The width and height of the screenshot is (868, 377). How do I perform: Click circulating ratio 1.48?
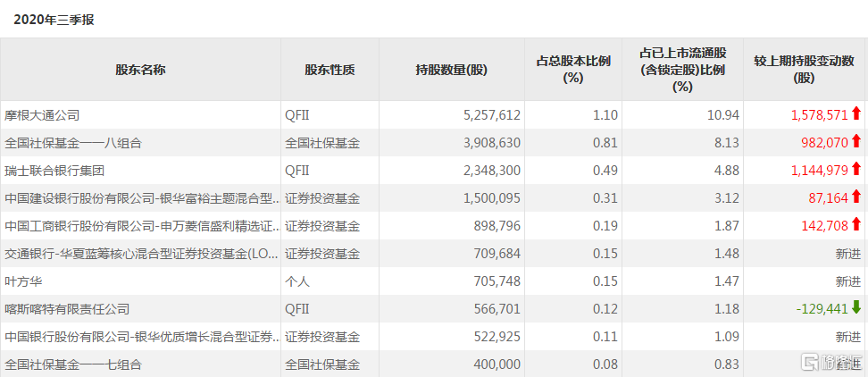tap(729, 254)
